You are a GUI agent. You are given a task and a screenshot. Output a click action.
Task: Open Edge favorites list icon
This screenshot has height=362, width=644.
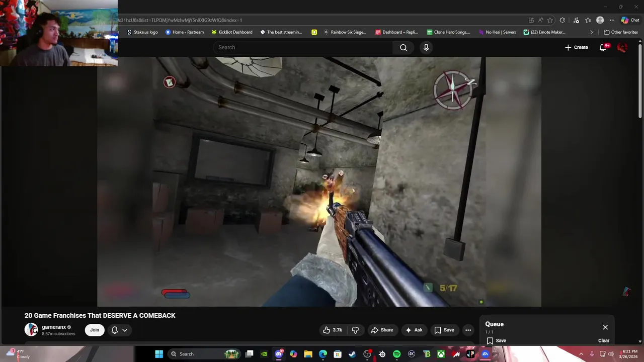[x=588, y=20]
